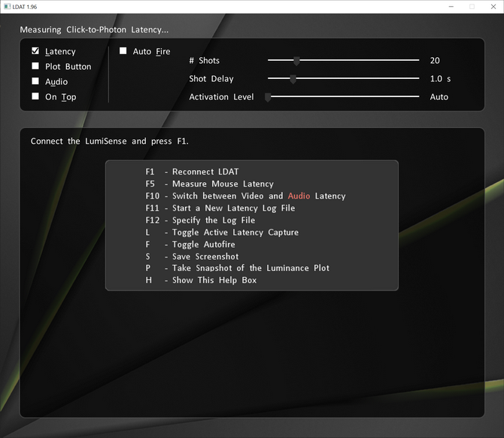This screenshot has height=438, width=504.
Task: Click the Activation Level label
Action: click(x=221, y=97)
